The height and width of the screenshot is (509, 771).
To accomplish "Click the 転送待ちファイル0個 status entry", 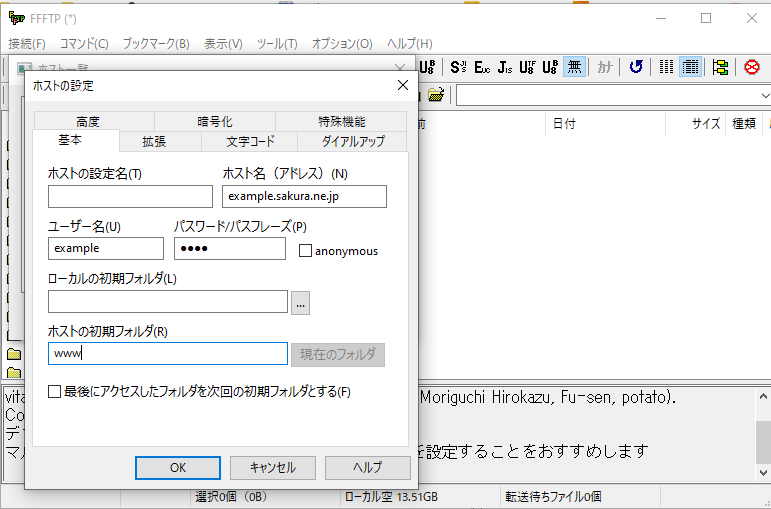I will (x=553, y=497).
